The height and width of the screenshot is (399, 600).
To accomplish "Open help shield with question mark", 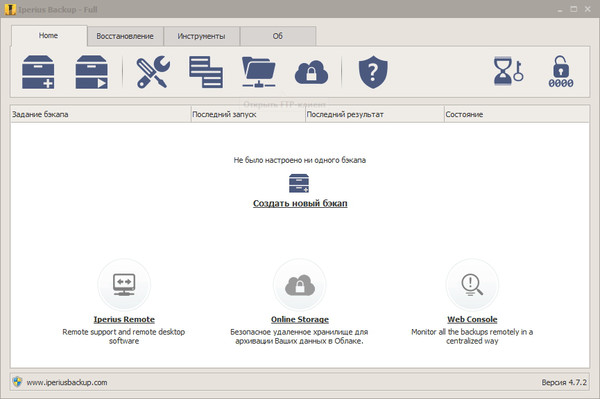I will pos(373,72).
